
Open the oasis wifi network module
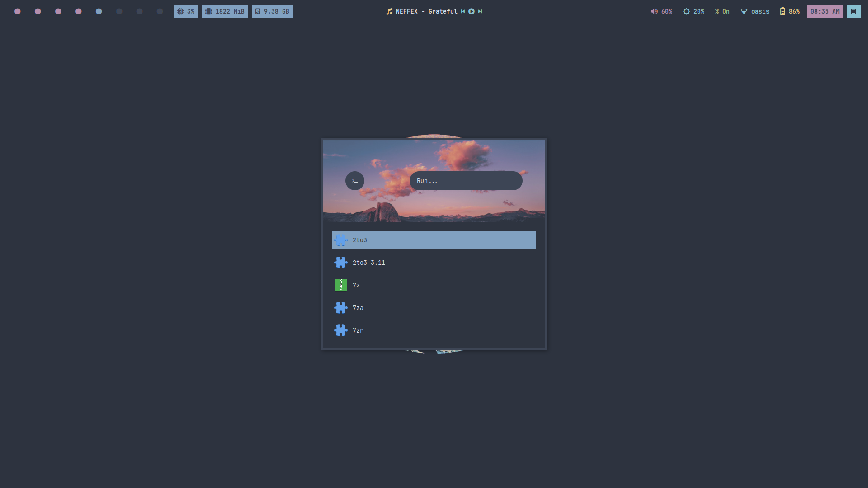(755, 11)
